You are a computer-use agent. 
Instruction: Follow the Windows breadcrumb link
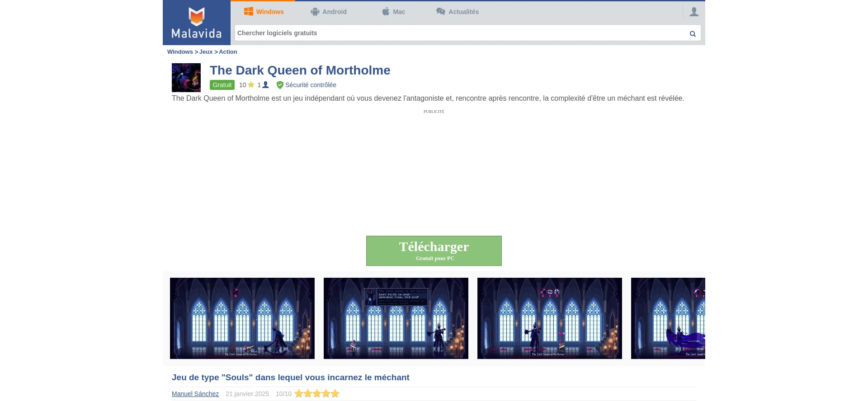coord(180,52)
